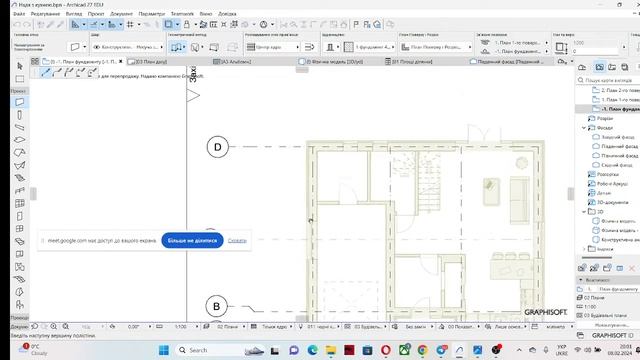The height and width of the screenshot is (360, 640).
Task: Toggle guide lines with the triangle ruler icon
Action: point(75,24)
